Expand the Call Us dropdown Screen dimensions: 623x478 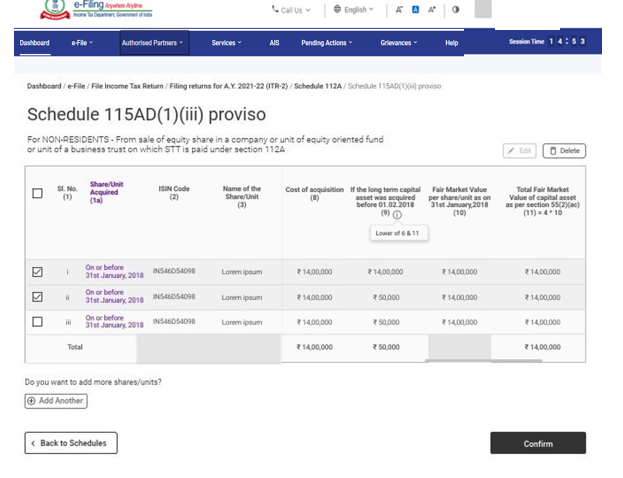point(291,10)
